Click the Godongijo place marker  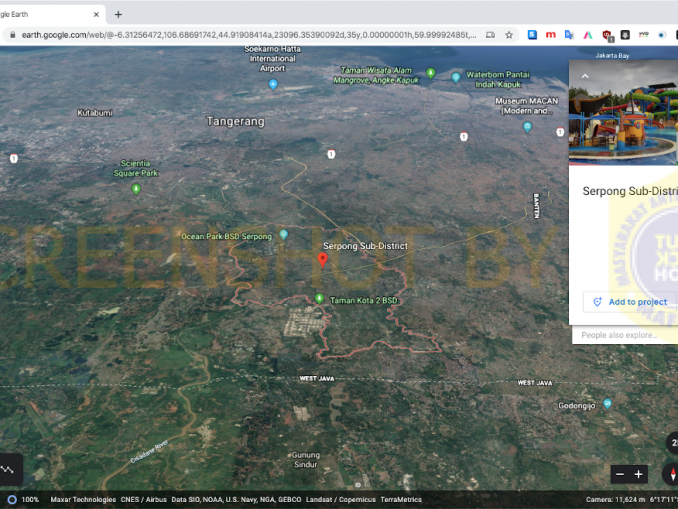607,403
